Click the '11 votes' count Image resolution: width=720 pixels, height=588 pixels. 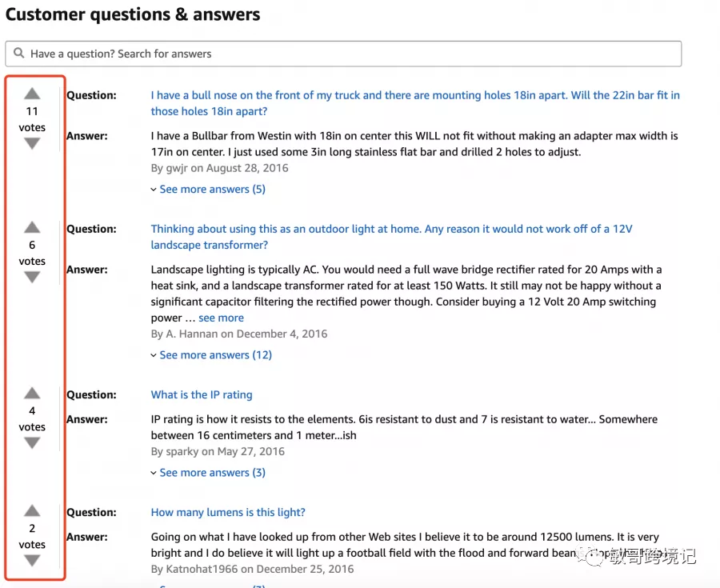coord(32,118)
